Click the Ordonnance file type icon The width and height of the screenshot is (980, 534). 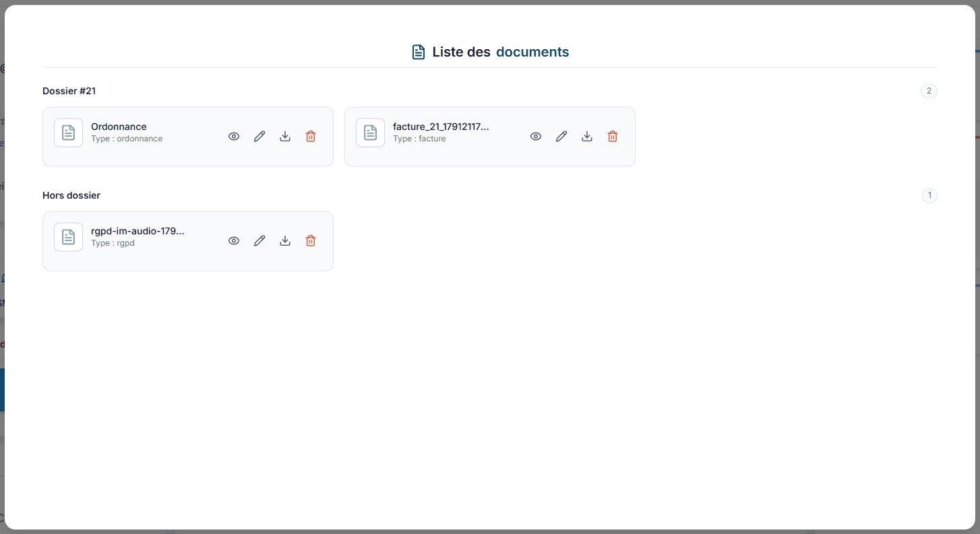tap(68, 133)
